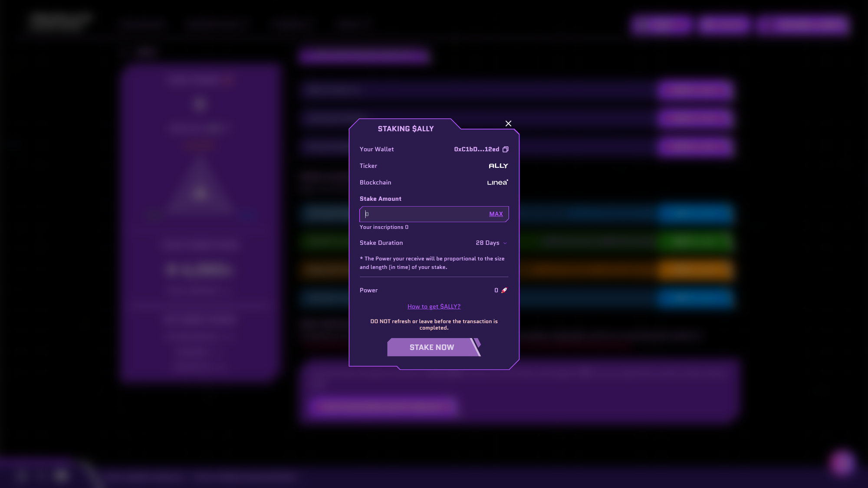Copy the wallet address with copy icon
The width and height of the screenshot is (868, 488).
coord(506,149)
